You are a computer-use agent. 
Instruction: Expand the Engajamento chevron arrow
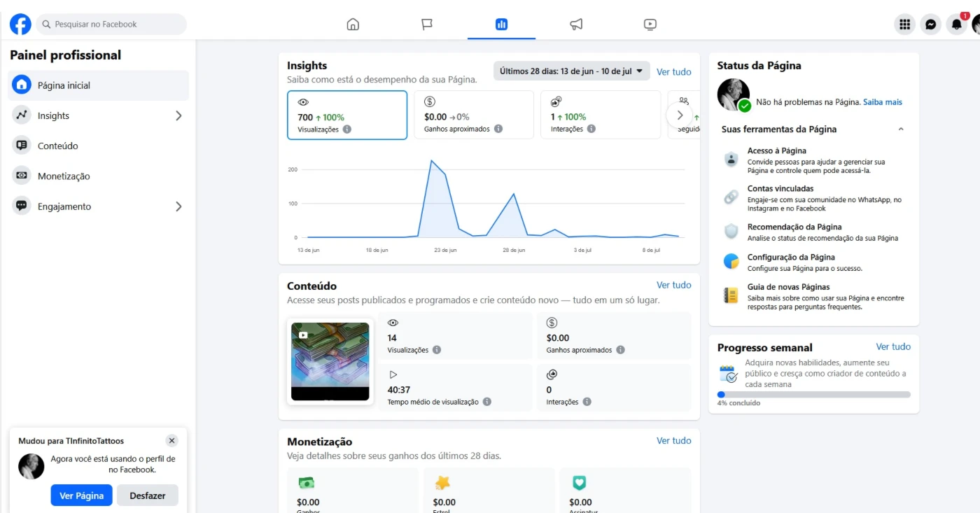178,206
